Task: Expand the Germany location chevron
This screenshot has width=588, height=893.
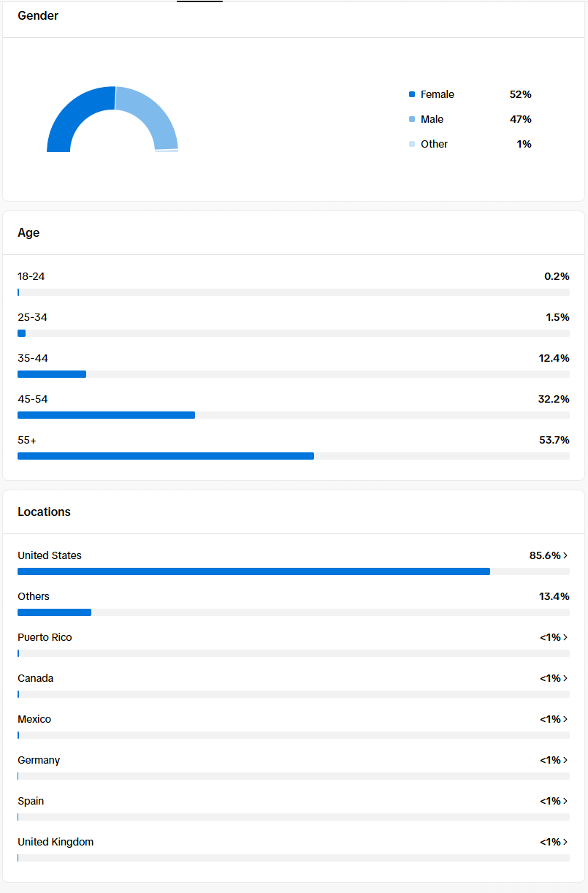Action: tap(566, 760)
